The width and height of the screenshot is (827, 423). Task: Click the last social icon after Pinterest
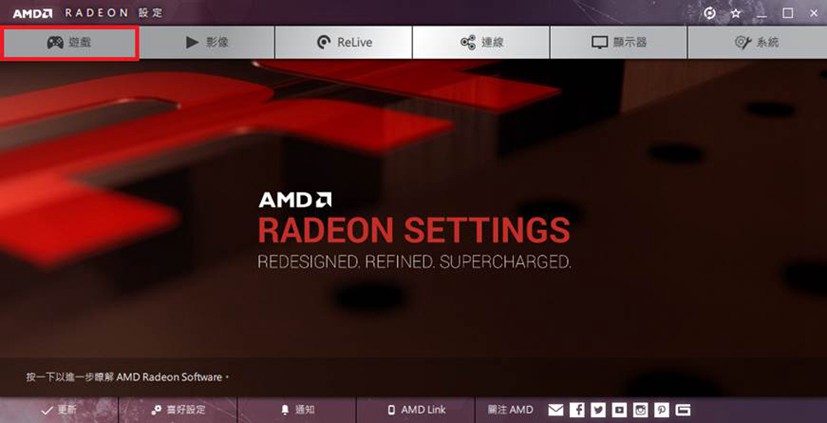[x=683, y=410]
